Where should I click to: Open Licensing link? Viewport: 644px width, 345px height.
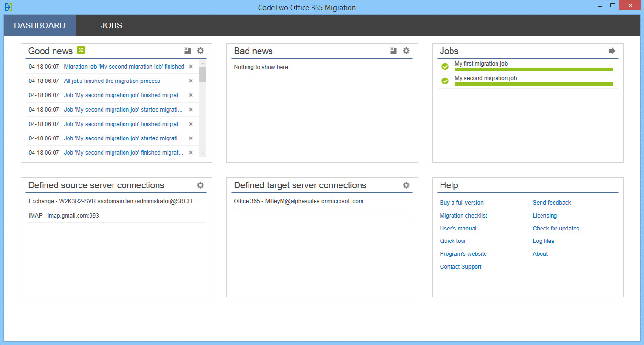(545, 216)
